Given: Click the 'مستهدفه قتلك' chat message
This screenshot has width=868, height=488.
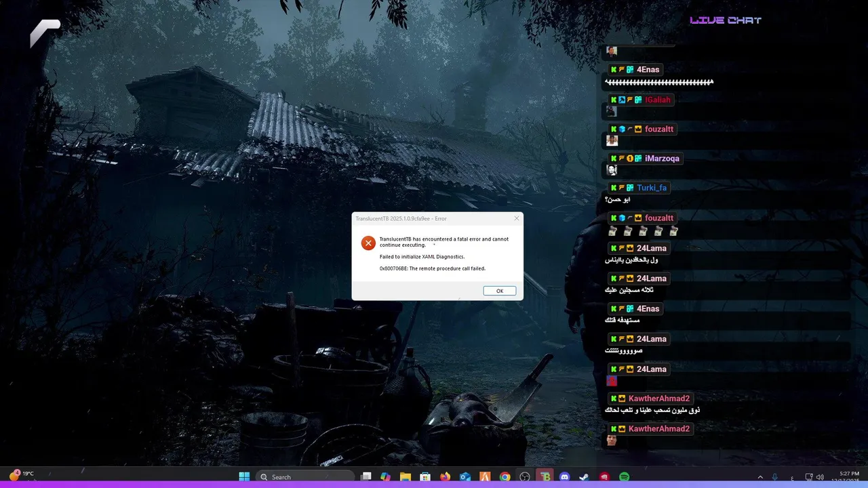Looking at the screenshot, I should (x=622, y=320).
